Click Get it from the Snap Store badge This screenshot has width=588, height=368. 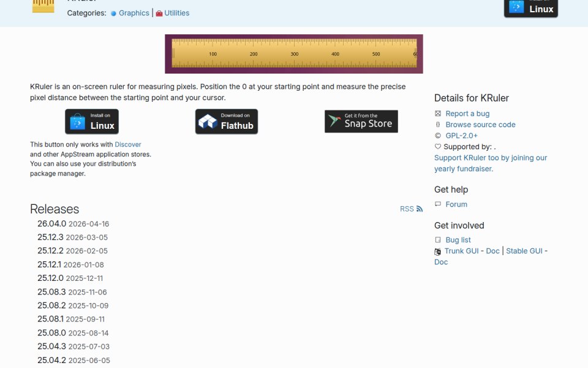click(361, 121)
